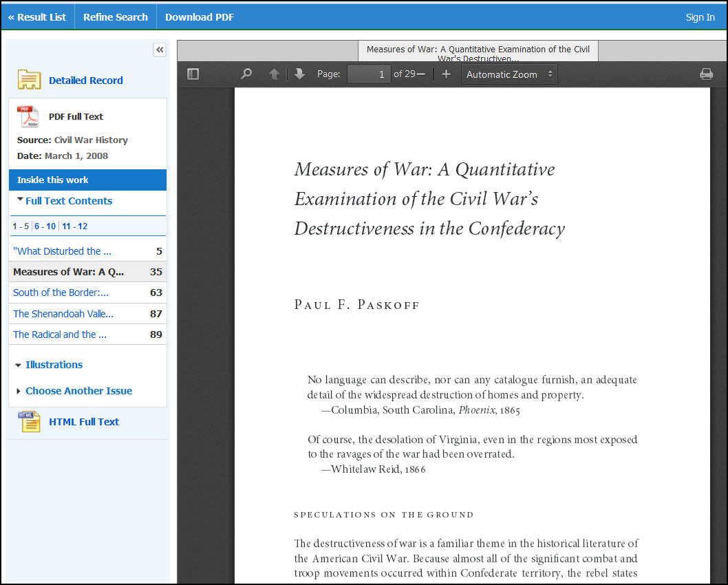Go to the next page with the down arrow
This screenshot has height=585, width=728.
point(299,74)
